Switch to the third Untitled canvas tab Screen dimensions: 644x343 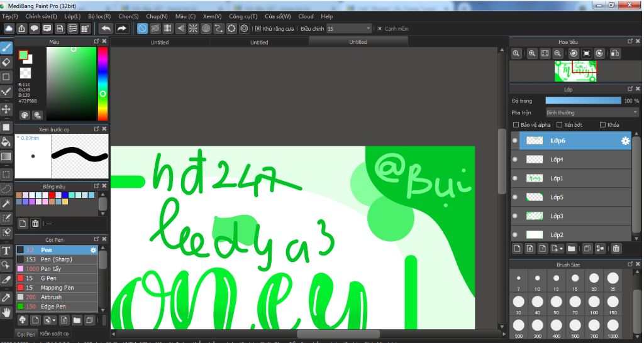[x=358, y=42]
